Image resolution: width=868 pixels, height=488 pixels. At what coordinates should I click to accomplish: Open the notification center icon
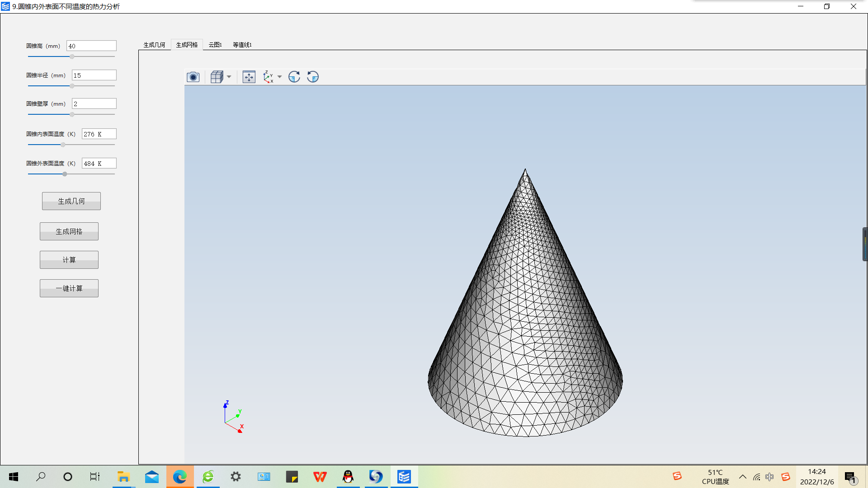click(850, 477)
